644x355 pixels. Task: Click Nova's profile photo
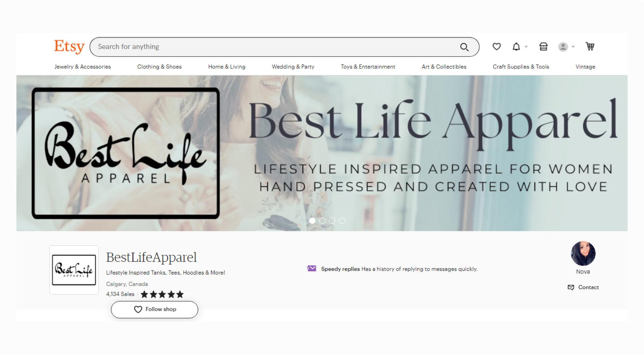coord(583,254)
